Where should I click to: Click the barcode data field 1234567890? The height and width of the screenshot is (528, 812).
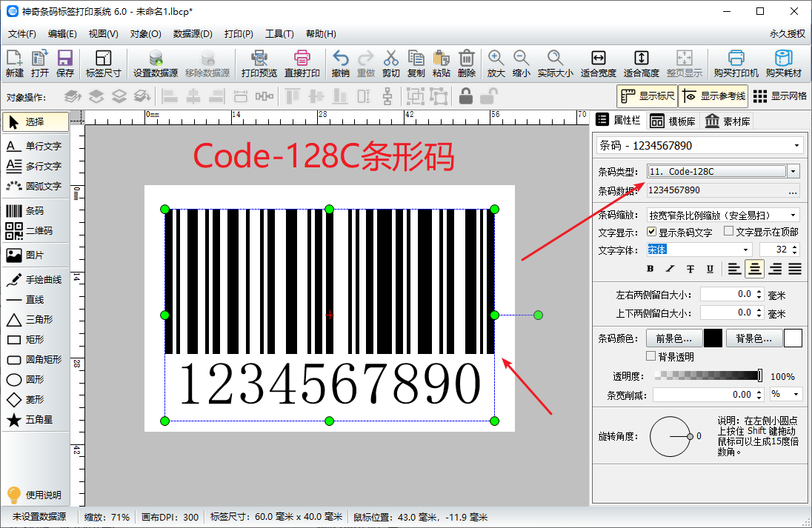click(714, 191)
